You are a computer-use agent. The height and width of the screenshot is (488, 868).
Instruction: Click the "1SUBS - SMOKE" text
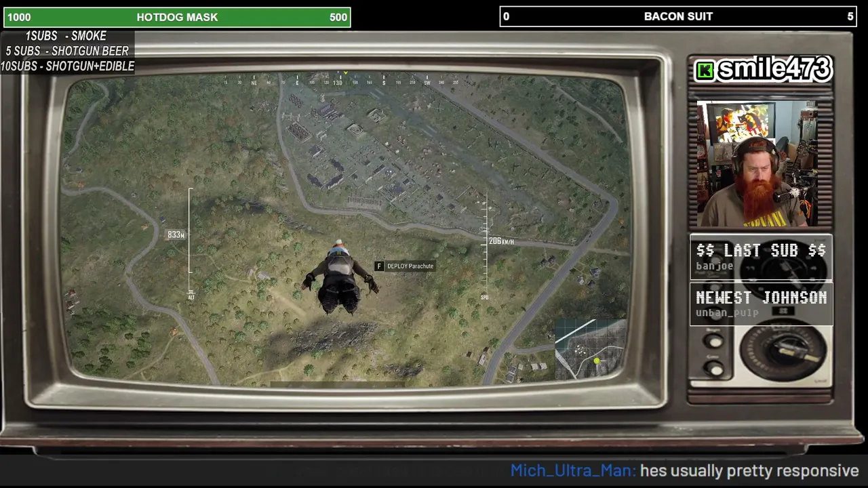coord(66,36)
